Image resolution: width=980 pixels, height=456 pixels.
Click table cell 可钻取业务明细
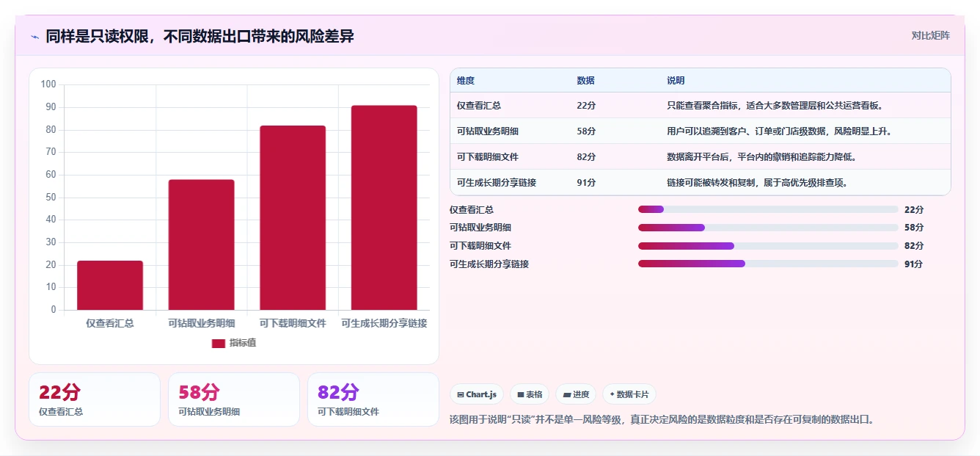(x=488, y=131)
